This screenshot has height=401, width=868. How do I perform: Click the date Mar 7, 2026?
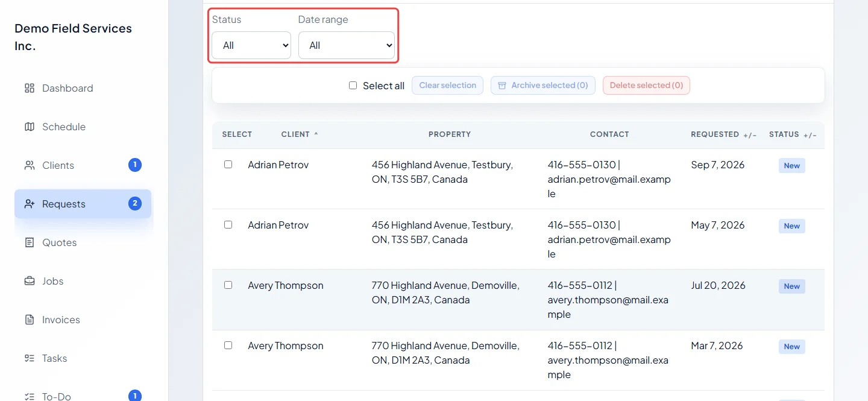coord(717,346)
